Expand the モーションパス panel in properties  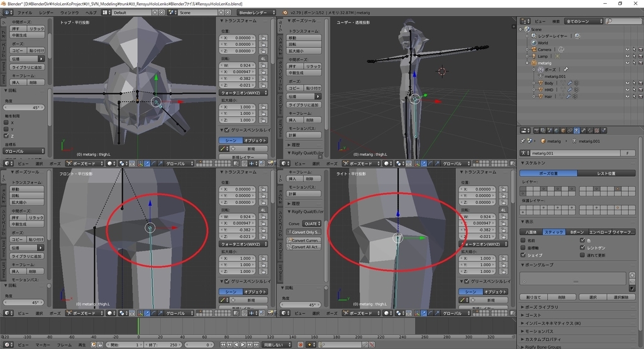click(539, 331)
